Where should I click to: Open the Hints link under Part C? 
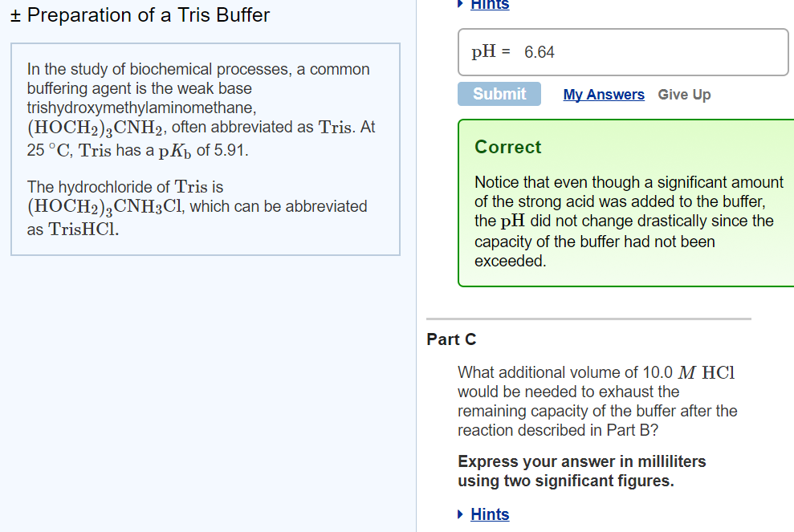pos(490,514)
